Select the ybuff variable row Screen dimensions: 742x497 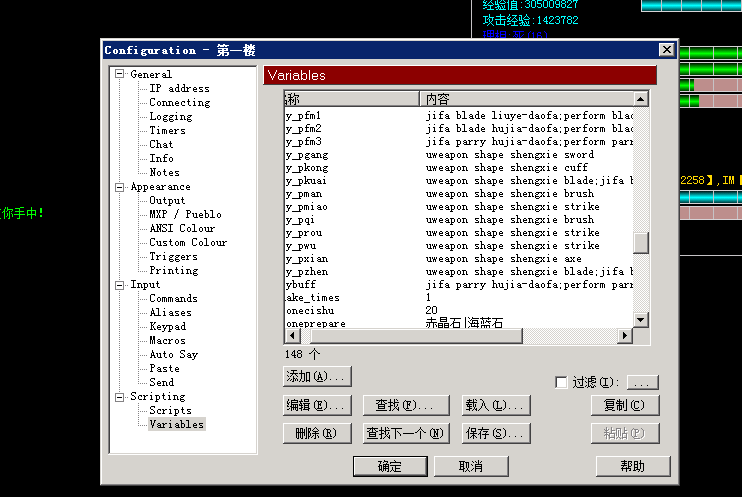point(459,285)
